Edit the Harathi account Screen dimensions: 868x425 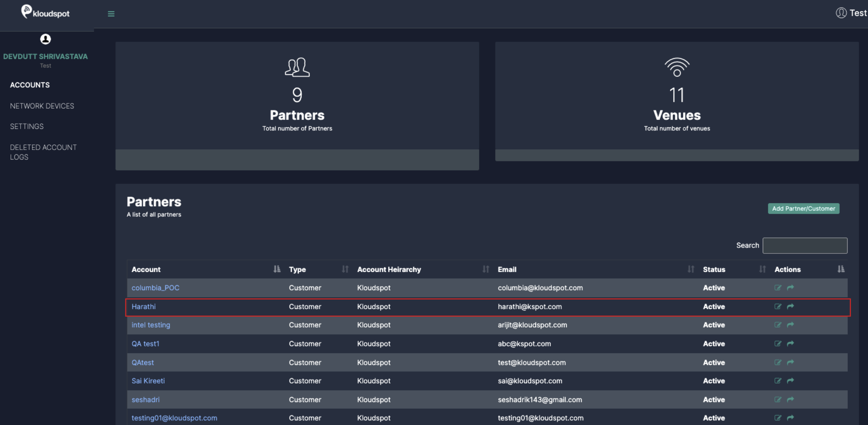click(778, 306)
